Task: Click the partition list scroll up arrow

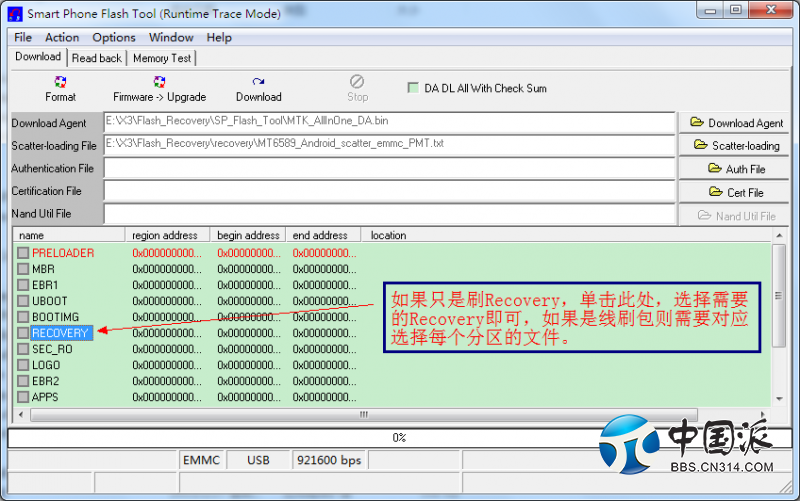Action: [x=779, y=235]
